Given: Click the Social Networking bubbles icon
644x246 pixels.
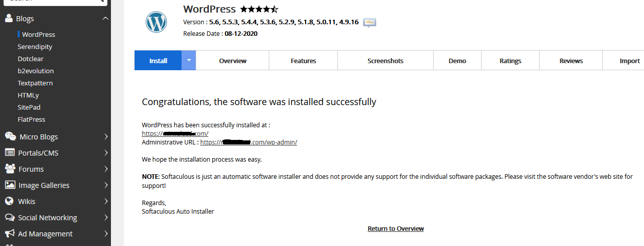Looking at the screenshot, I should [9, 217].
